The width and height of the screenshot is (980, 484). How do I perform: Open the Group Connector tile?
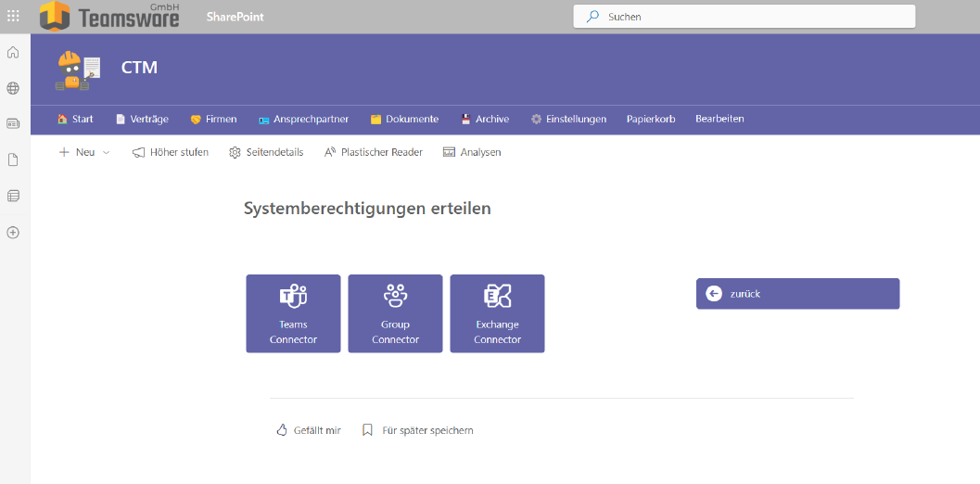point(395,313)
